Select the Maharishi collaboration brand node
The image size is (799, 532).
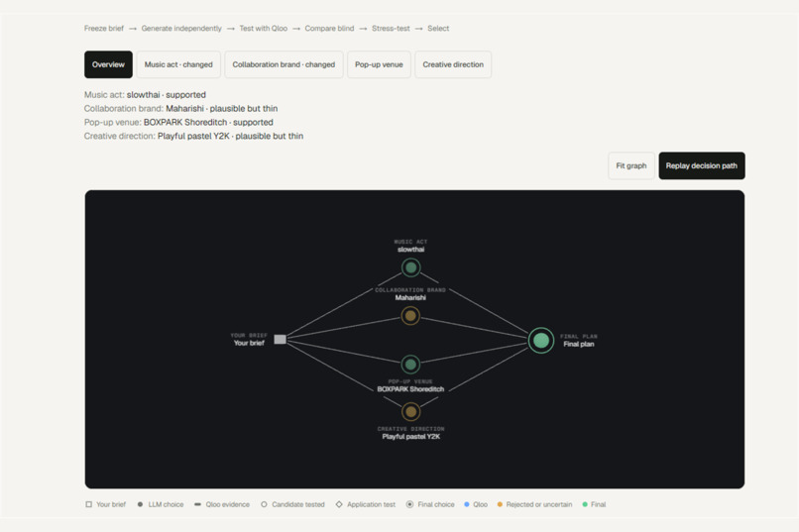click(x=410, y=316)
